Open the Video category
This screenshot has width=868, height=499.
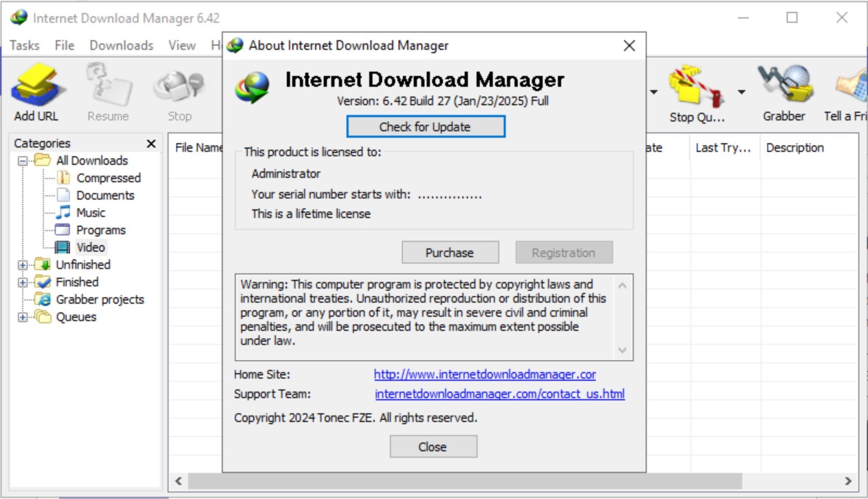pos(91,247)
